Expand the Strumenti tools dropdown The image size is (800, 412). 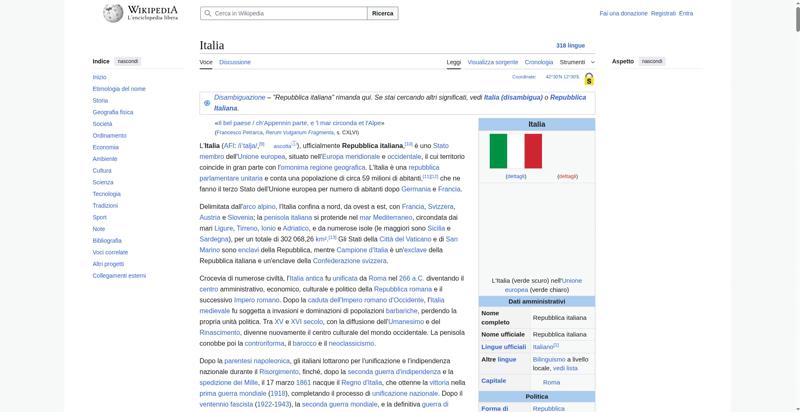(577, 62)
